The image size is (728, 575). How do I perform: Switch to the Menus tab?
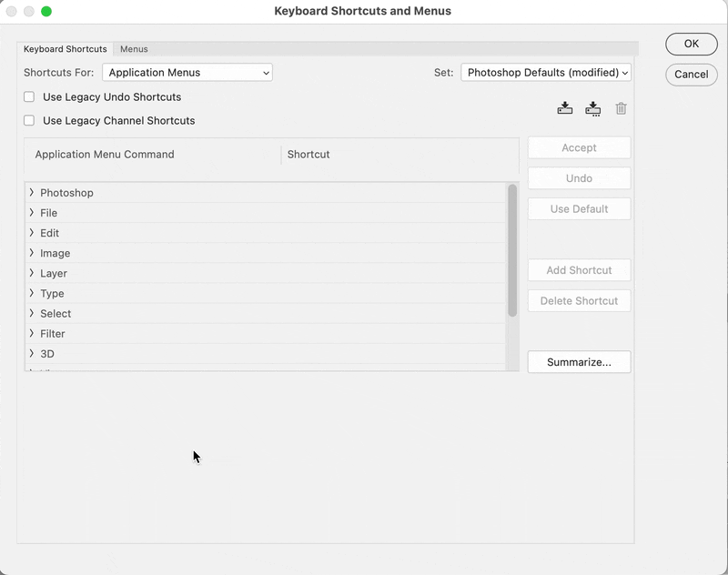134,49
